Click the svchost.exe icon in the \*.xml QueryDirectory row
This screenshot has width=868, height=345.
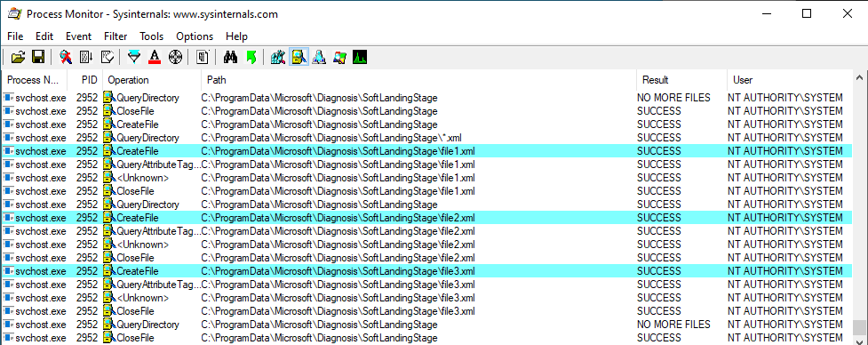pyautogui.click(x=8, y=137)
